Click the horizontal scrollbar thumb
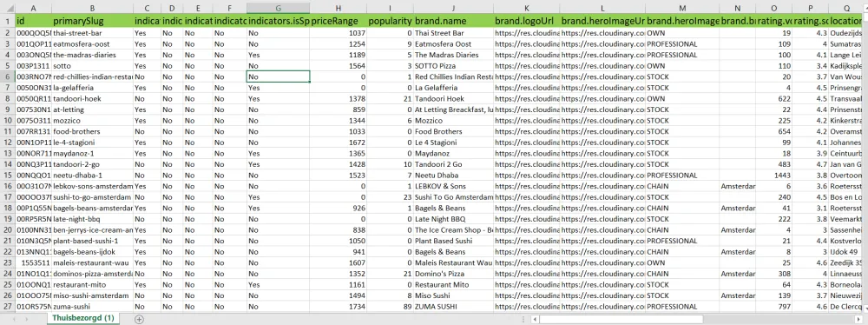The image size is (868, 325). 621,319
